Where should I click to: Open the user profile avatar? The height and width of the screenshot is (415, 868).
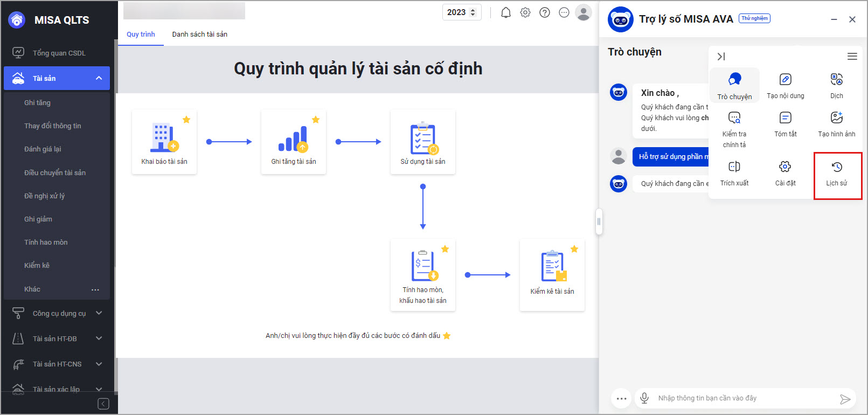(584, 12)
